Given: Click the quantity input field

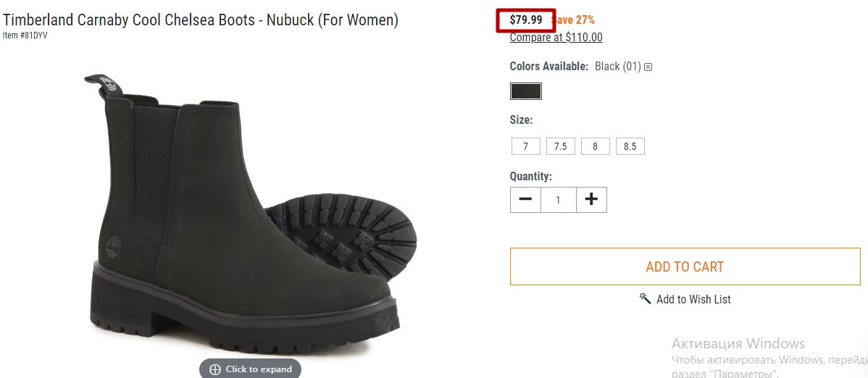Looking at the screenshot, I should point(558,199).
